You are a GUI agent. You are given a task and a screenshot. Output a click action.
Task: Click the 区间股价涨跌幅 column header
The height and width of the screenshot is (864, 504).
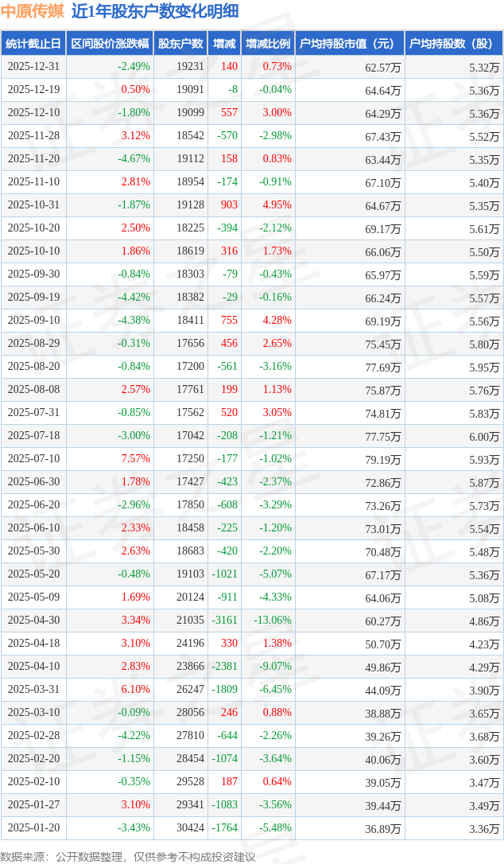(109, 44)
